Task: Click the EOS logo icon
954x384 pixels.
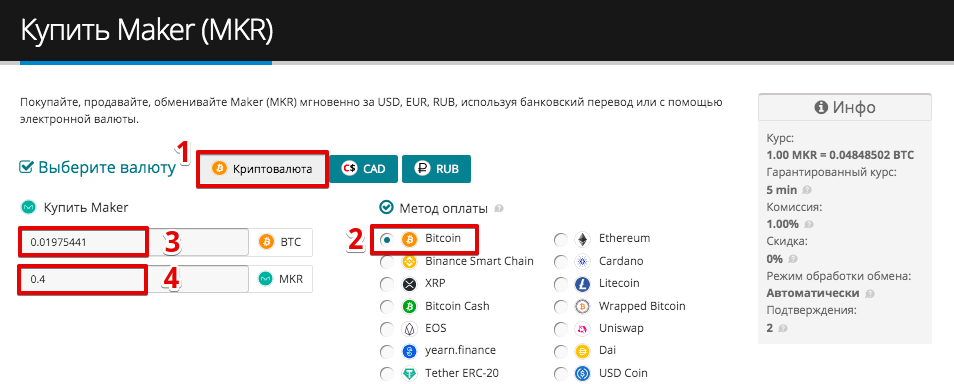Action: coord(409,329)
